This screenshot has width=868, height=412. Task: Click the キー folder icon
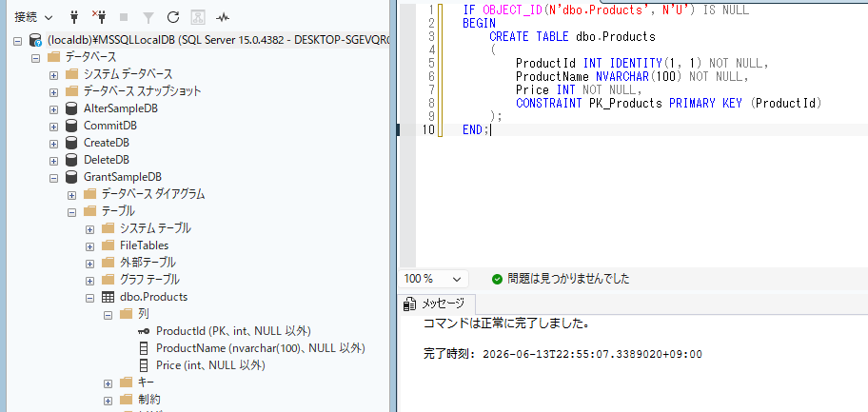pos(126,383)
